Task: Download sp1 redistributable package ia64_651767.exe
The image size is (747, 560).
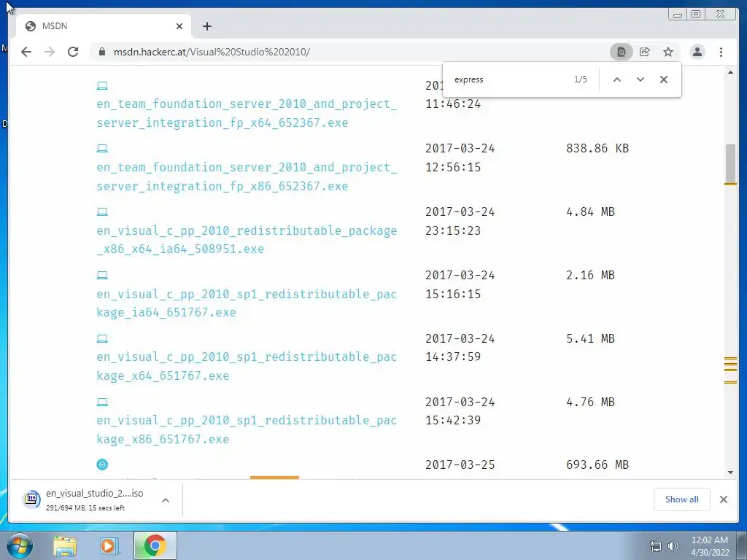Action: tap(247, 303)
